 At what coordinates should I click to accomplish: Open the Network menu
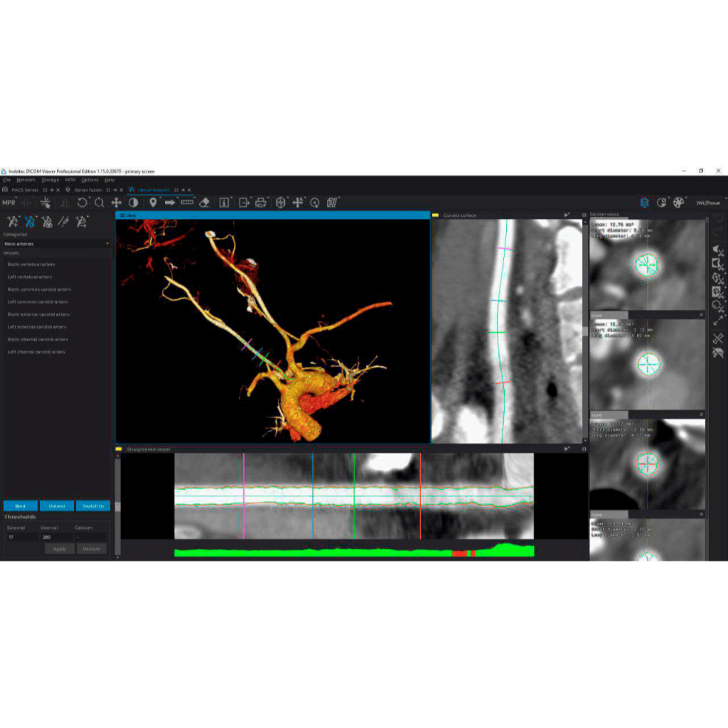[26, 180]
